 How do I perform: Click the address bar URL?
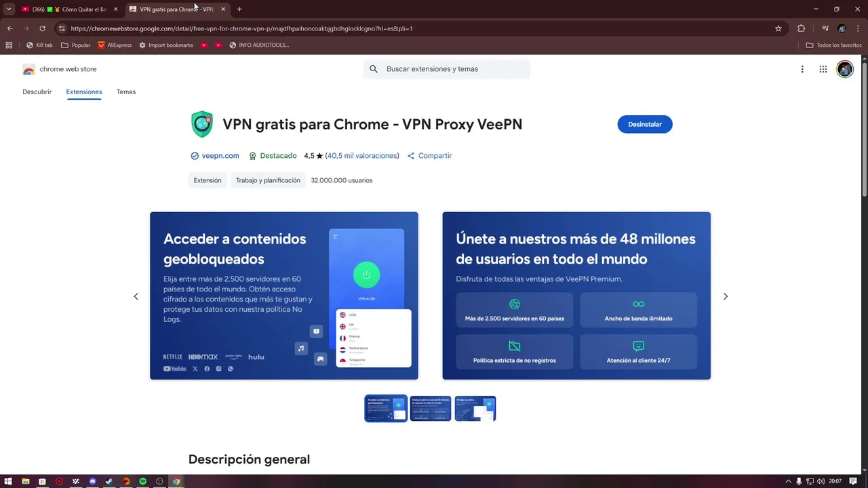(241, 28)
